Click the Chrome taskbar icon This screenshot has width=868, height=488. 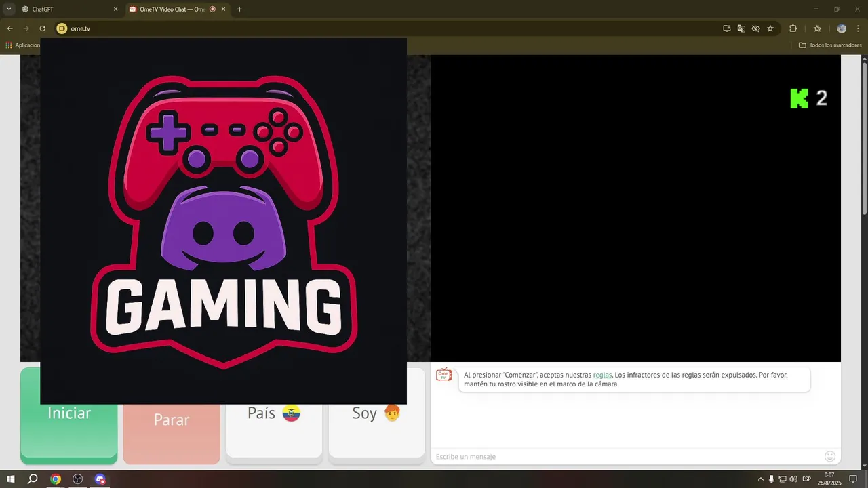56,479
